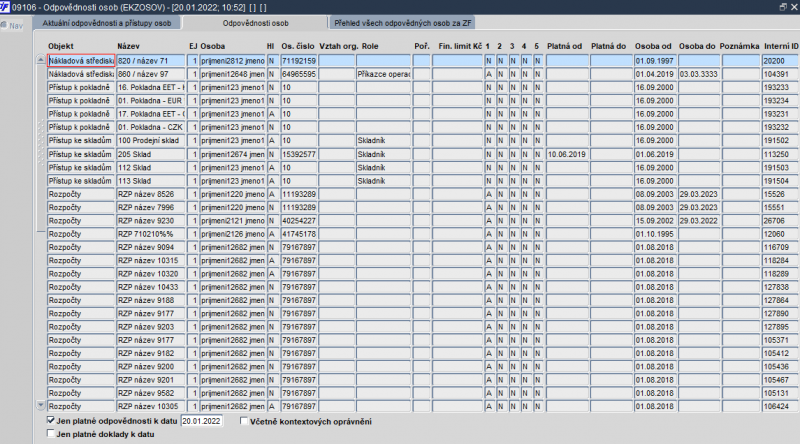The width and height of the screenshot is (800, 444).
Task: Click personal number cell 40254227
Action: pos(298,220)
